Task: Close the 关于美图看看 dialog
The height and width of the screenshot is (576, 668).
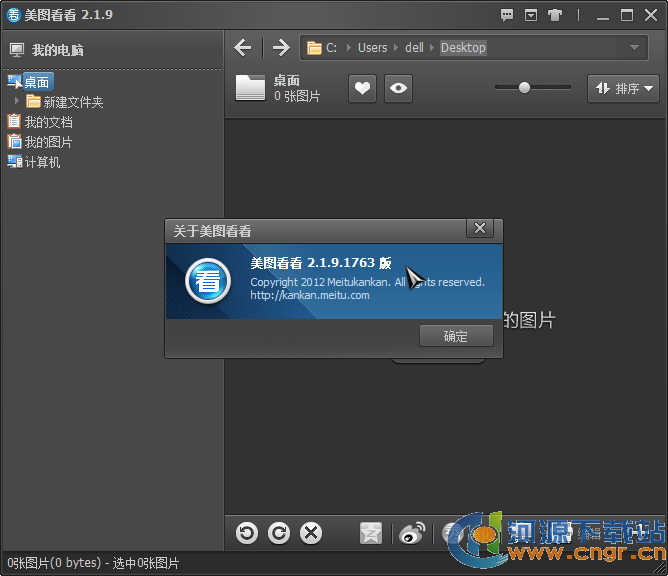Action: 480,228
